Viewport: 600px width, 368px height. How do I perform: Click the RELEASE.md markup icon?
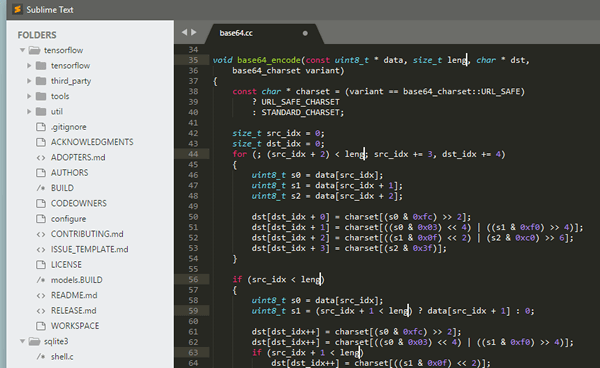click(41, 310)
